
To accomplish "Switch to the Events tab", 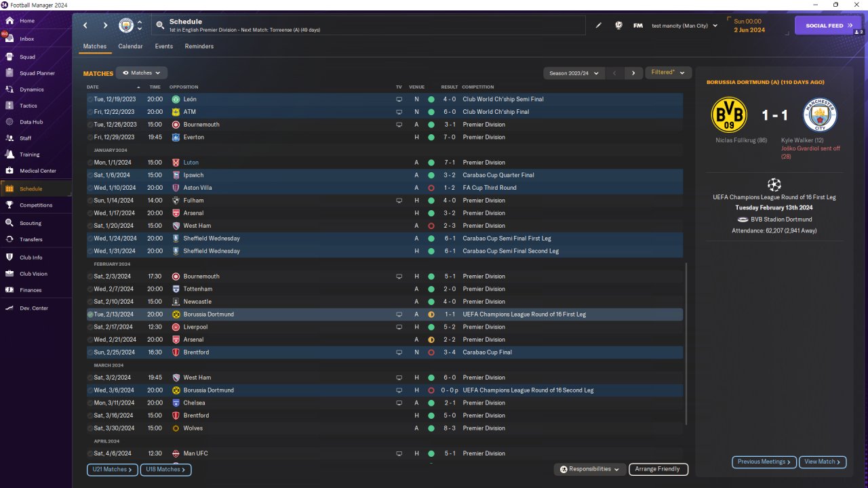I will pos(163,47).
